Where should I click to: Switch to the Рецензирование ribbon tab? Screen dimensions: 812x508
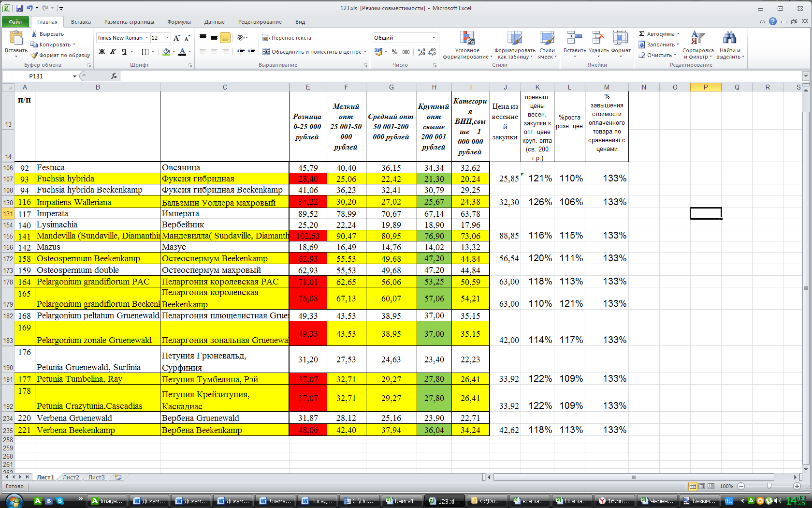(x=260, y=22)
